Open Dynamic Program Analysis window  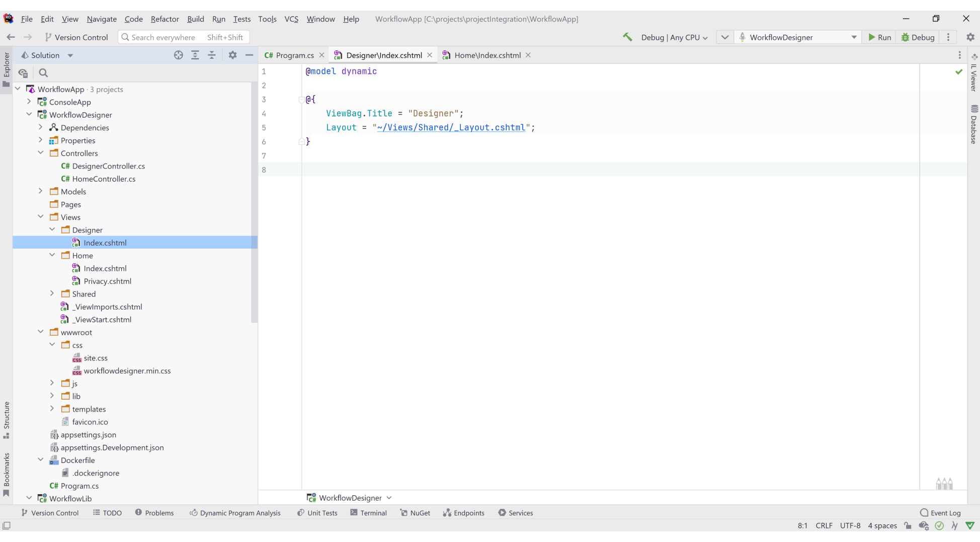235,513
